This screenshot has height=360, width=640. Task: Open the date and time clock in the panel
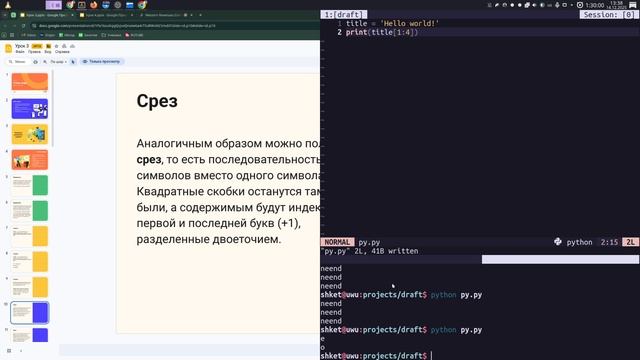pos(616,5)
